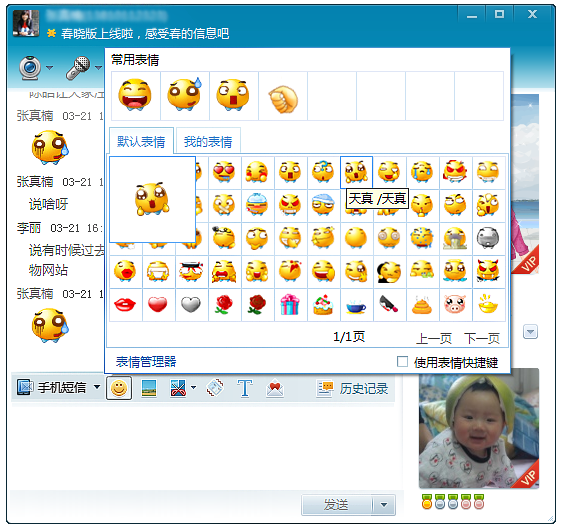This screenshot has height=528, width=564.
Task: Expand the screenshot tool options arrow
Action: [194, 387]
